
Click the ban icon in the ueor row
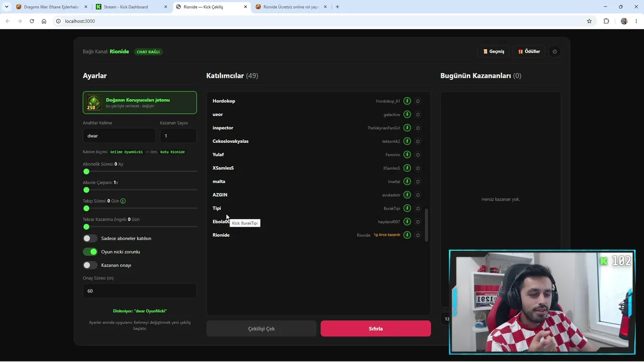(418, 115)
